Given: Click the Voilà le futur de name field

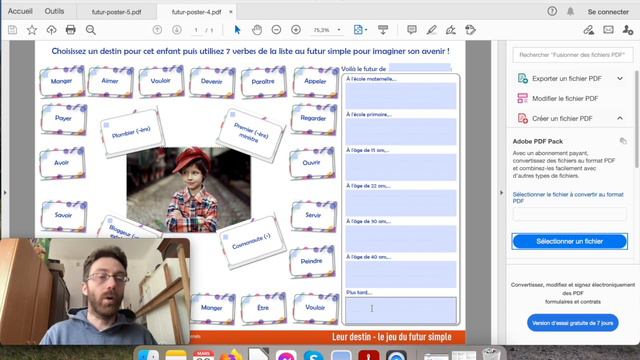Looking at the screenshot, I should tap(420, 68).
